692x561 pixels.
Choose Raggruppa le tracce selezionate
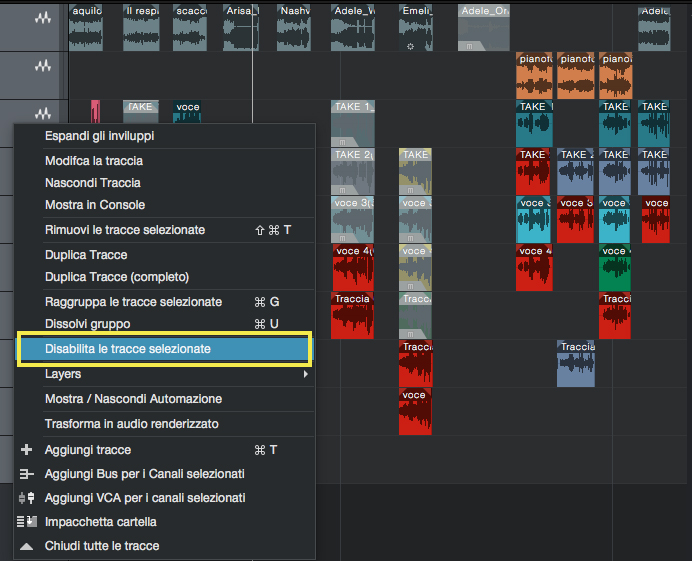point(133,302)
